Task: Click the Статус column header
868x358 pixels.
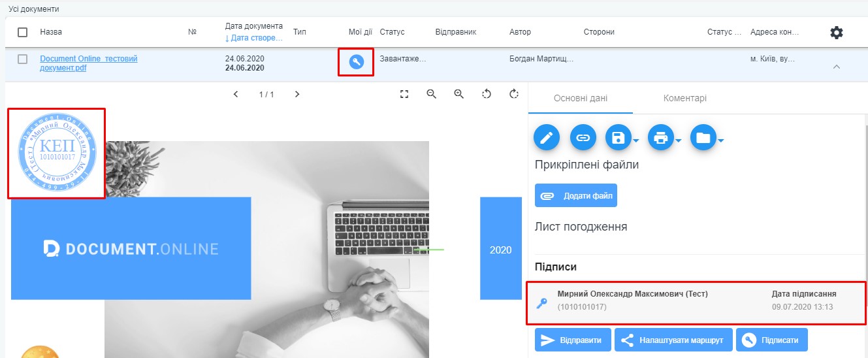Action: coord(392,32)
